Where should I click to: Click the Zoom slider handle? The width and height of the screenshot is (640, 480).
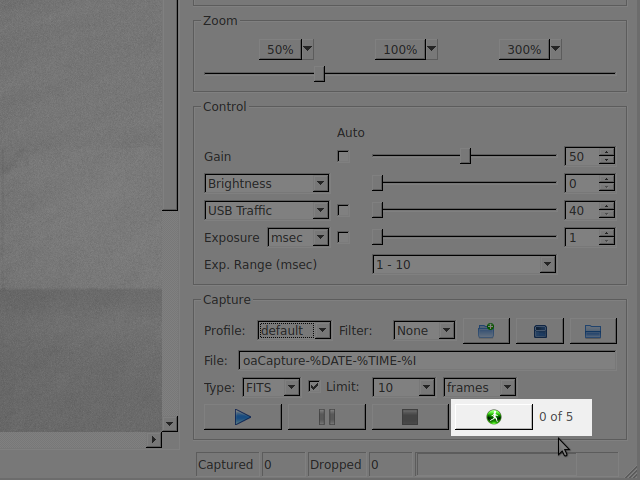click(320, 74)
